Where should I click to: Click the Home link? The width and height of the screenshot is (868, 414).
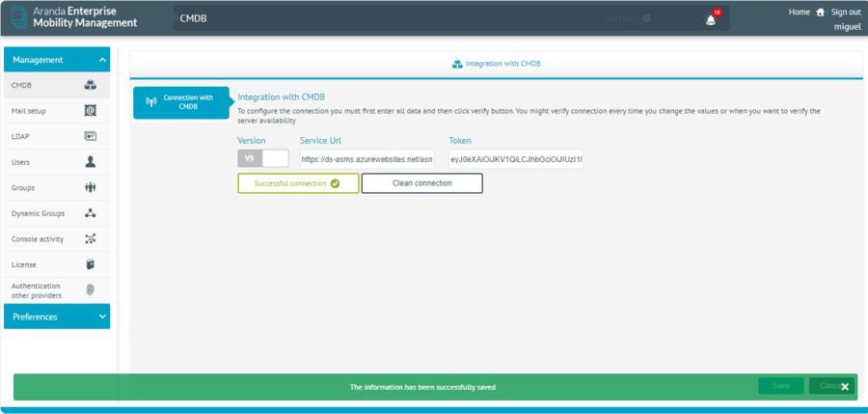(x=800, y=13)
